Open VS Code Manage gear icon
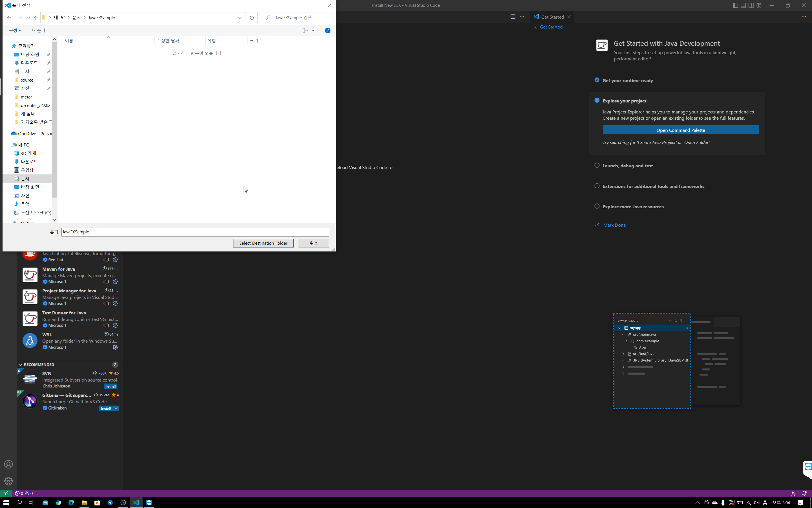The image size is (812, 508). tap(8, 481)
